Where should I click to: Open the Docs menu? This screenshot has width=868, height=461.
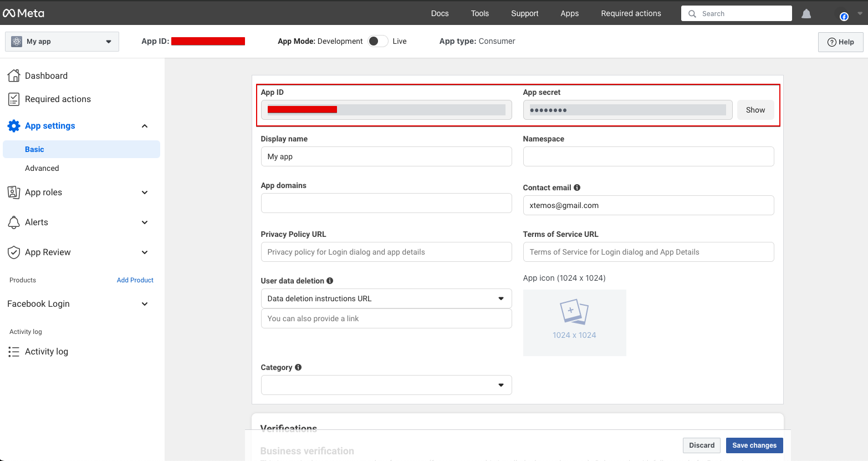point(440,13)
